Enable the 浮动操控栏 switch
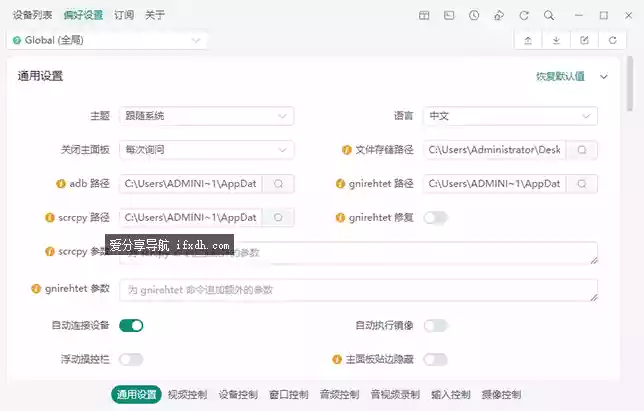The image size is (644, 411). tap(131, 360)
